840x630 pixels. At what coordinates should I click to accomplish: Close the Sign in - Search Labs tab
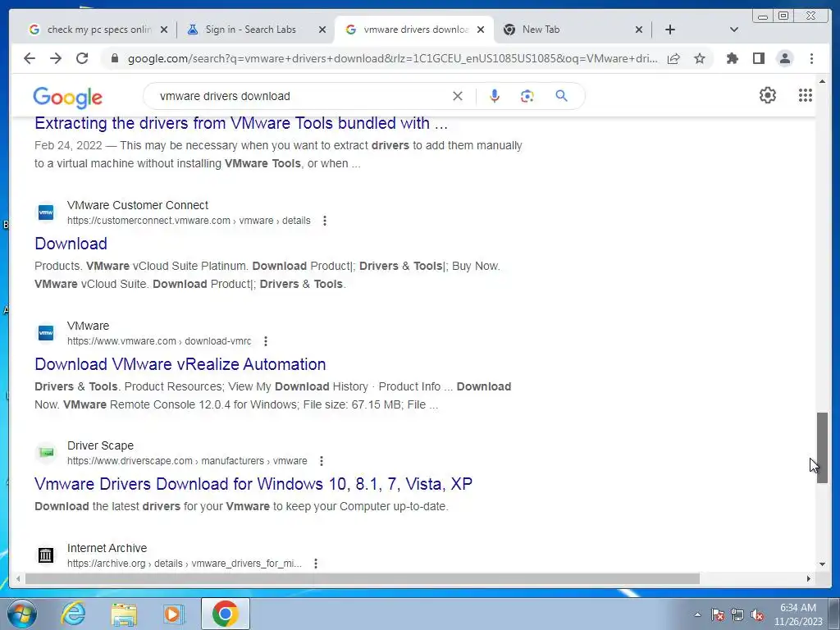tap(322, 30)
